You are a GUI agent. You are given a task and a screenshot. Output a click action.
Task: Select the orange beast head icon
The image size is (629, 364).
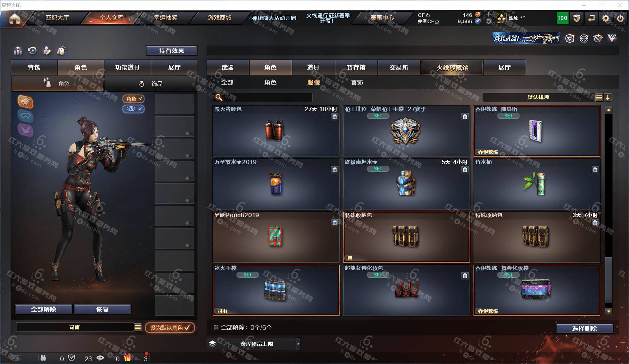(25, 102)
